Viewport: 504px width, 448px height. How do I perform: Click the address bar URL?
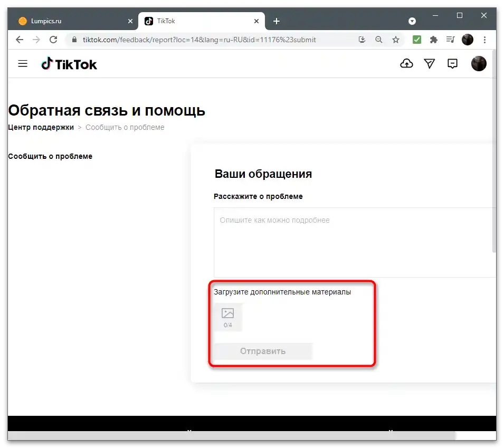[x=199, y=40]
